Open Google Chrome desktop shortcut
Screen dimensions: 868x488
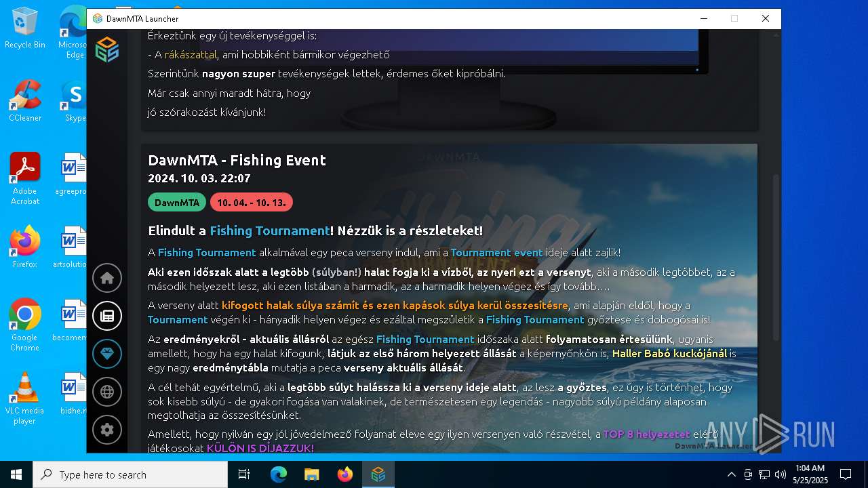pos(25,325)
